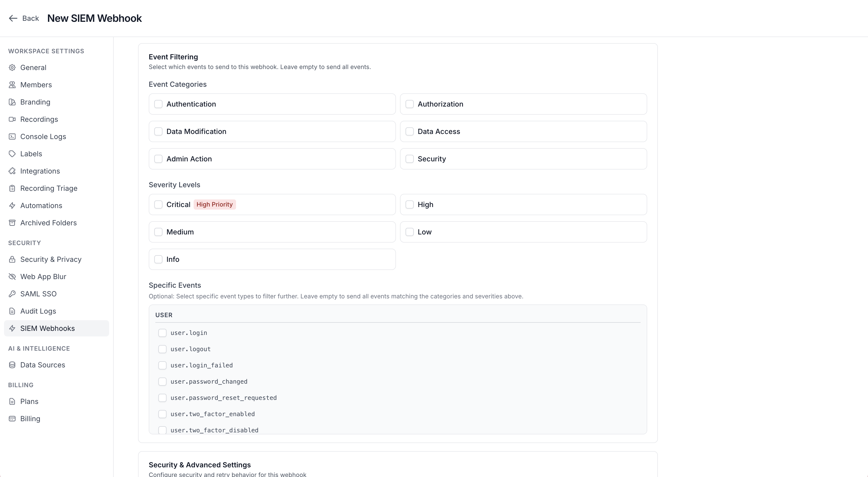Select the user.login_failed event checkbox
The width and height of the screenshot is (868, 477).
(x=162, y=365)
